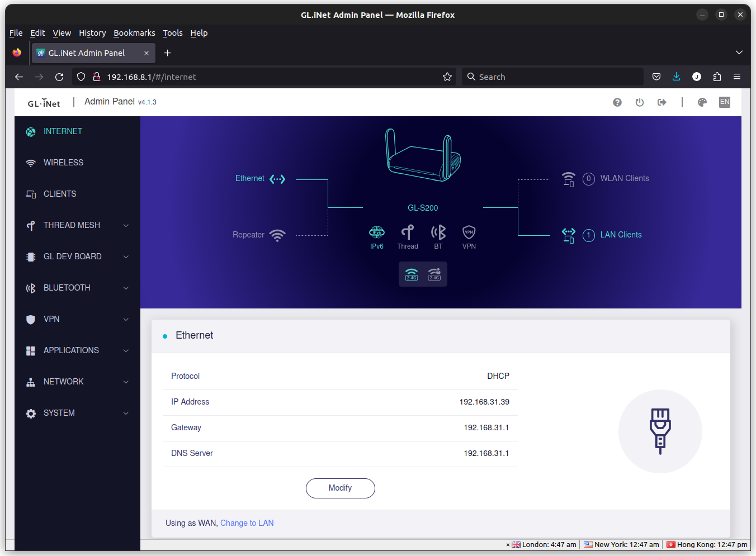Expand the System sidebar chevron

pyautogui.click(x=126, y=413)
